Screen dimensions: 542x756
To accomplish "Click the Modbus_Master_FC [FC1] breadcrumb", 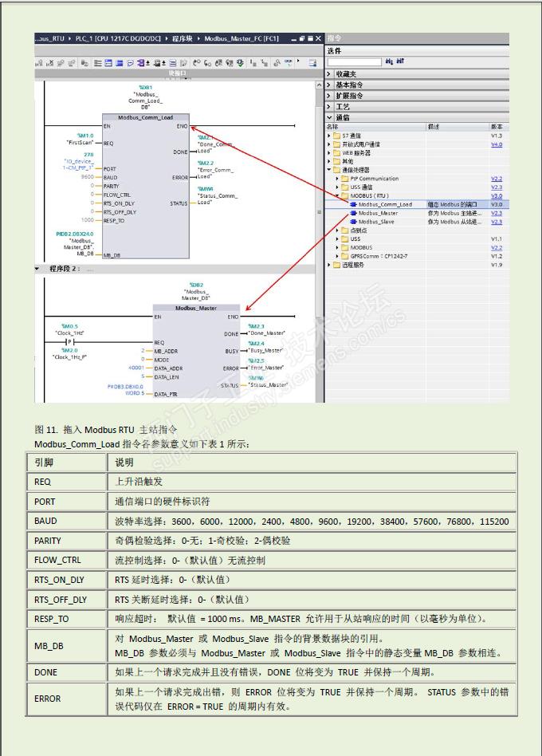I will click(242, 38).
